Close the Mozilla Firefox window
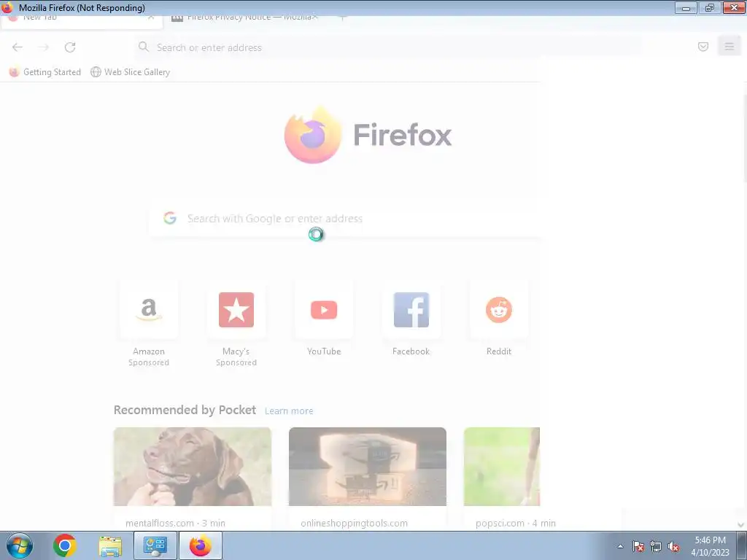This screenshot has width=747, height=560. [734, 7]
